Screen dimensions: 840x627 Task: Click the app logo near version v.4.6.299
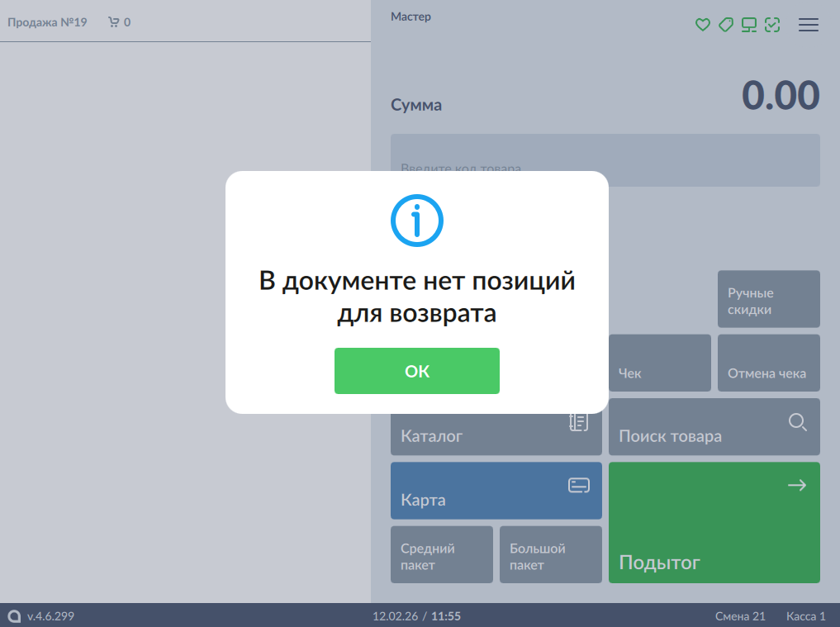pyautogui.click(x=14, y=616)
